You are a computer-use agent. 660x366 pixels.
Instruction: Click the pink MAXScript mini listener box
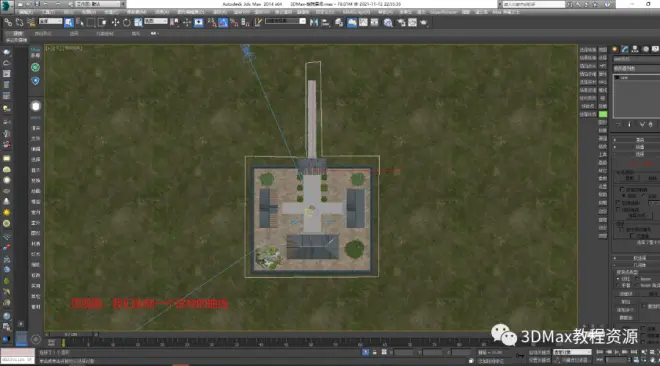pos(17,353)
